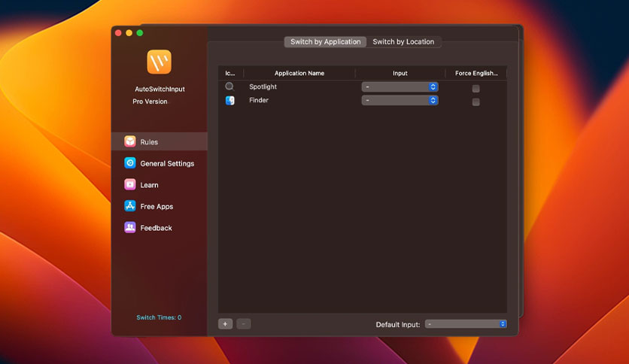Sort by Application Name column header
Image resolution: width=629 pixels, height=364 pixels.
[299, 74]
